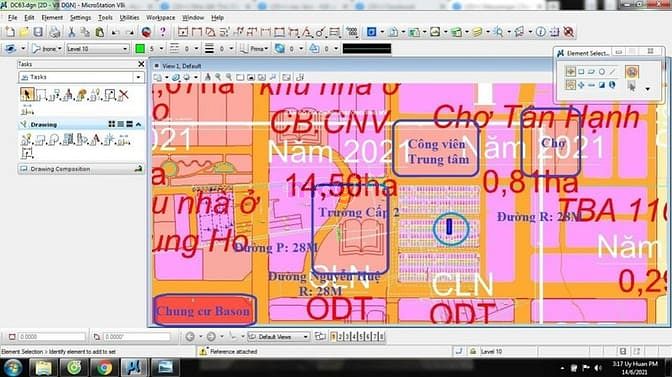Collapse the Drawing task section chevron
672x377 pixels.
click(x=138, y=124)
